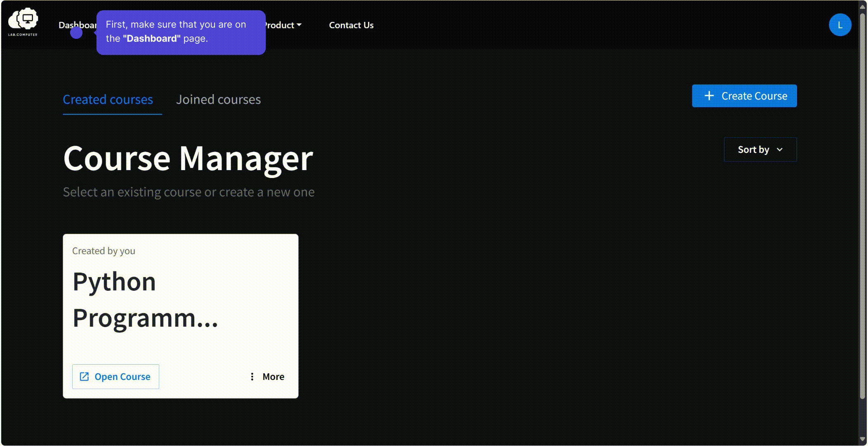The width and height of the screenshot is (868, 446).
Task: Open the Contact Us page
Action: 351,25
